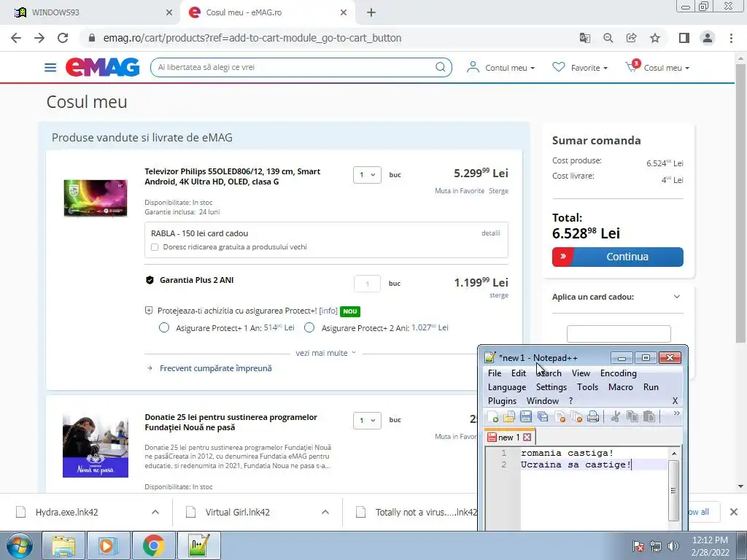Click the Continua button
The height and width of the screenshot is (560, 747).
(617, 257)
